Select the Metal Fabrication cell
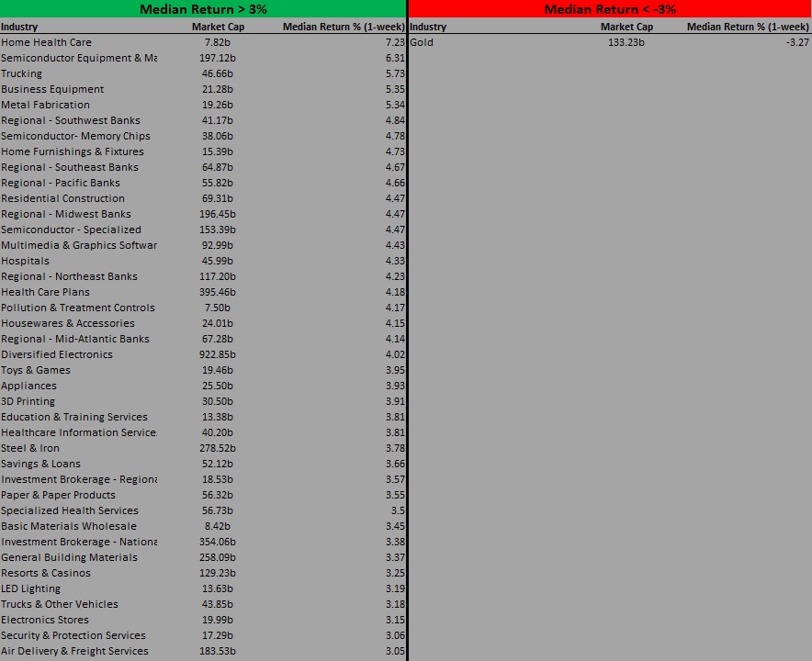 [x=46, y=105]
